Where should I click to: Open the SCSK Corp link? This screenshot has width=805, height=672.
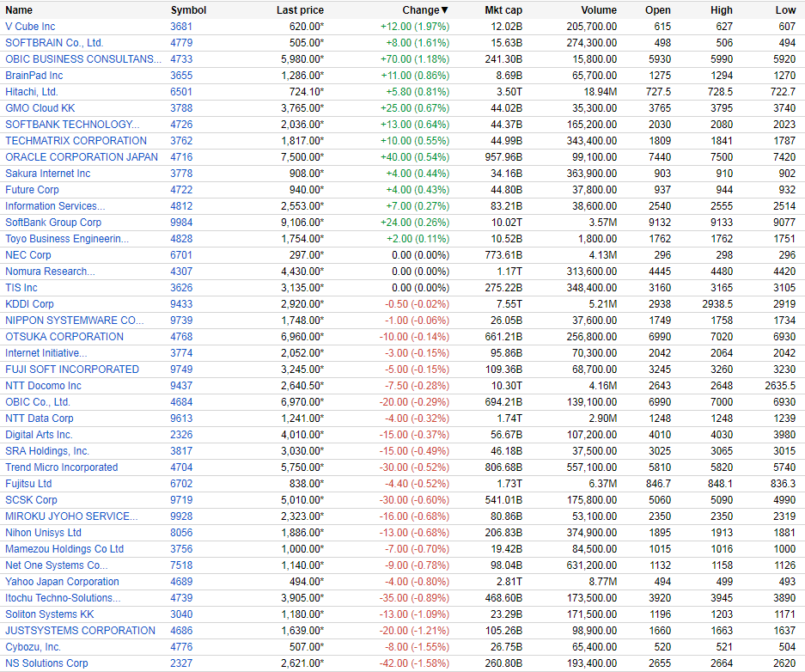pyautogui.click(x=31, y=500)
